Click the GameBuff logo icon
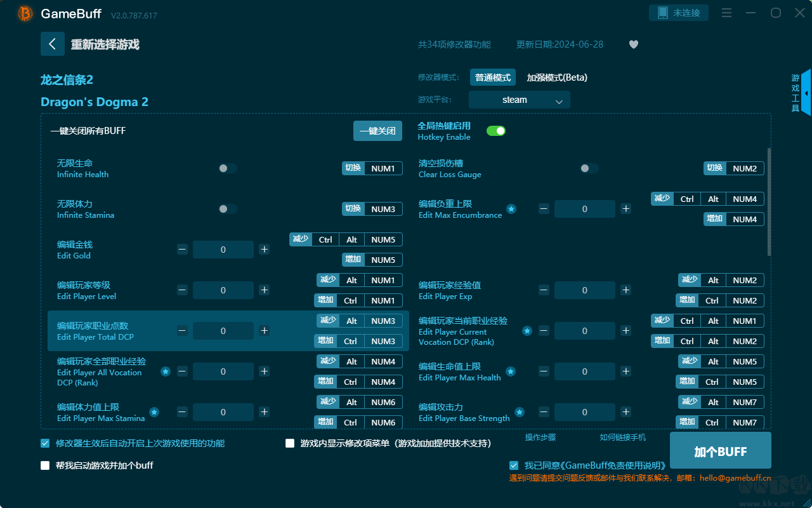 pyautogui.click(x=25, y=13)
